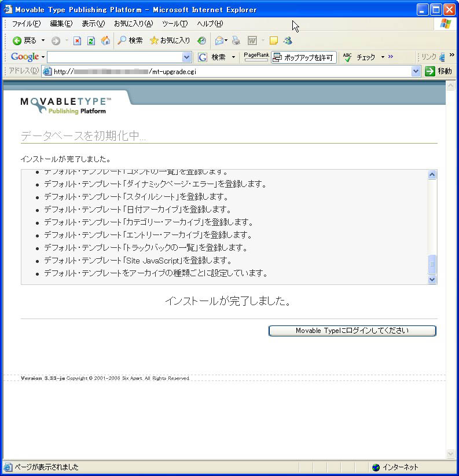Click the IE icon in the title bar
459x476 pixels.
pos(8,9)
